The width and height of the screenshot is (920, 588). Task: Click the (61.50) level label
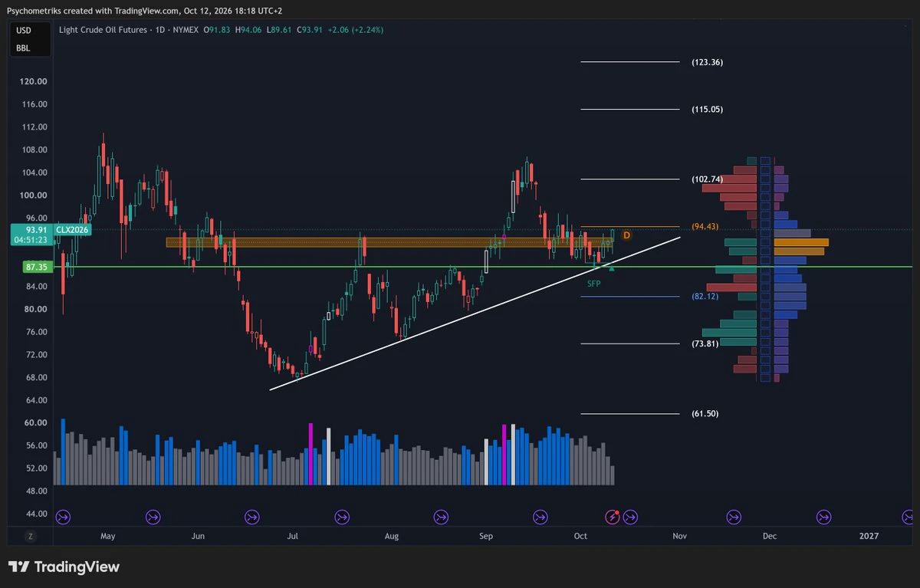pyautogui.click(x=705, y=414)
